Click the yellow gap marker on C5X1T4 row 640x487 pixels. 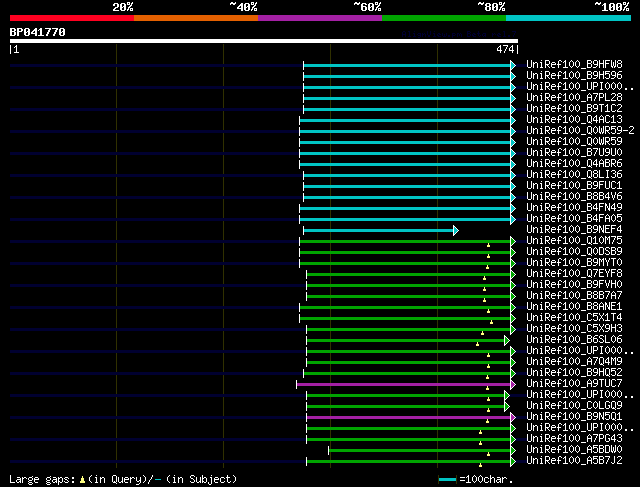[492, 321]
